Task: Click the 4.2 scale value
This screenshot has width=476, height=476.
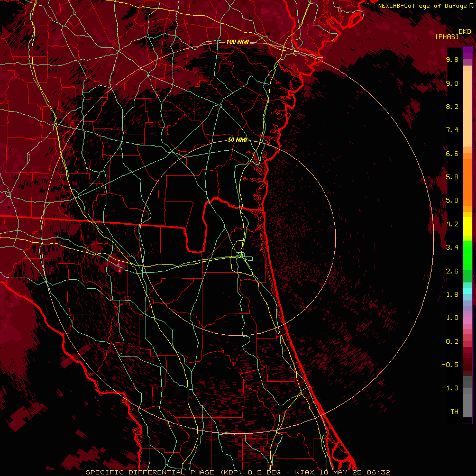Action: pyautogui.click(x=452, y=224)
